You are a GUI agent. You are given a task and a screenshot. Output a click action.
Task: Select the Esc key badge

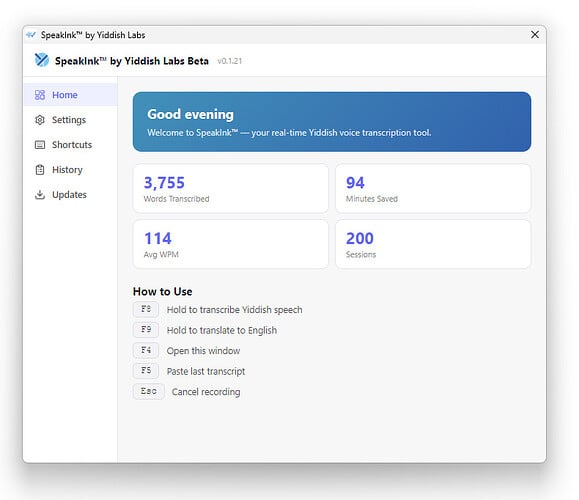tap(148, 391)
